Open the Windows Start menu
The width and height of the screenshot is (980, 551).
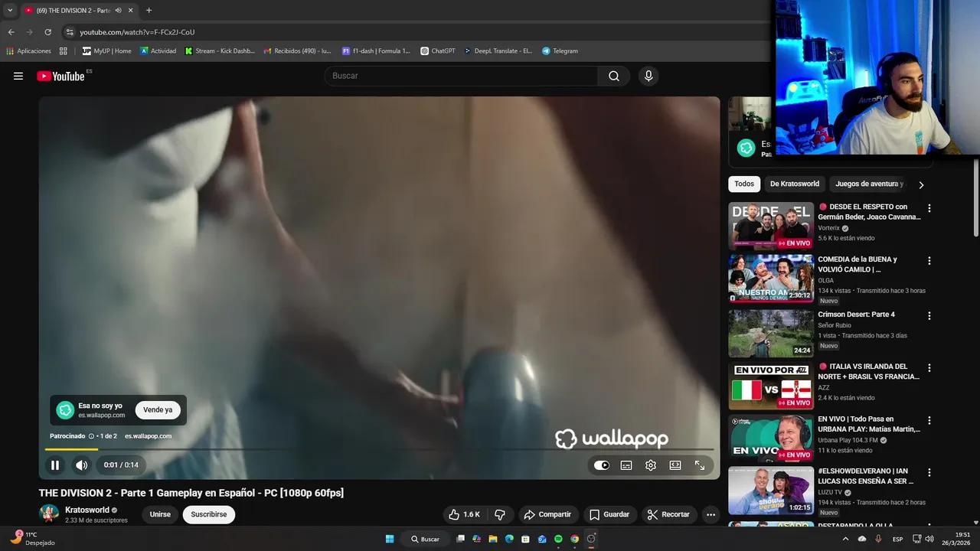(x=390, y=539)
